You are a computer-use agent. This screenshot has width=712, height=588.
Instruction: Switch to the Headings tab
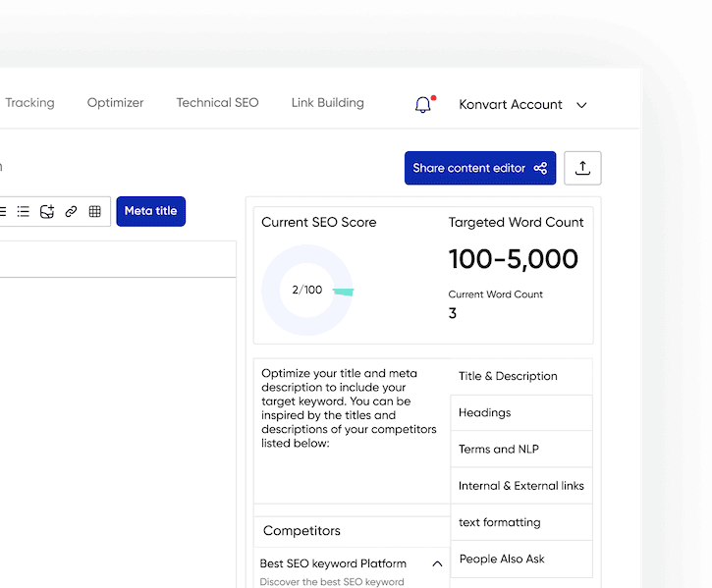tap(521, 412)
